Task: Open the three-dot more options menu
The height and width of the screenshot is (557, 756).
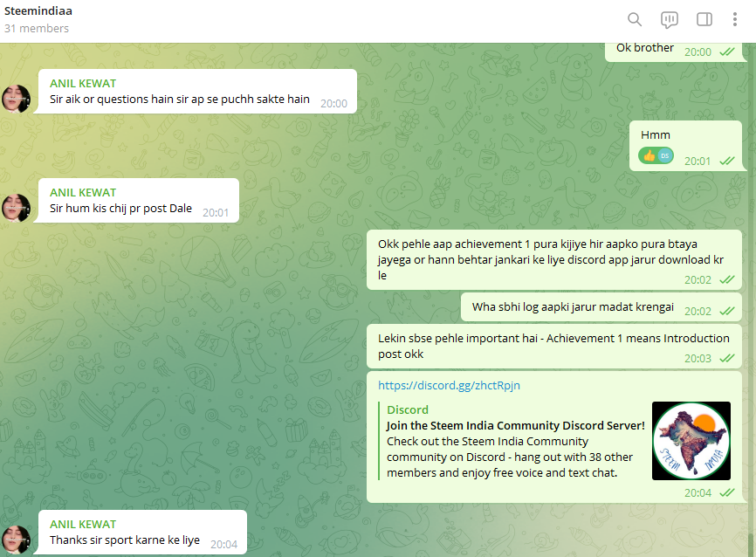Action: tap(735, 19)
